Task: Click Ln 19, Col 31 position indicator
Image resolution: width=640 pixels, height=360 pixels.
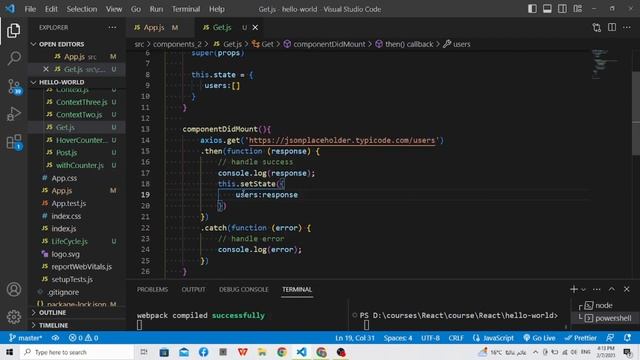Action: (355, 338)
